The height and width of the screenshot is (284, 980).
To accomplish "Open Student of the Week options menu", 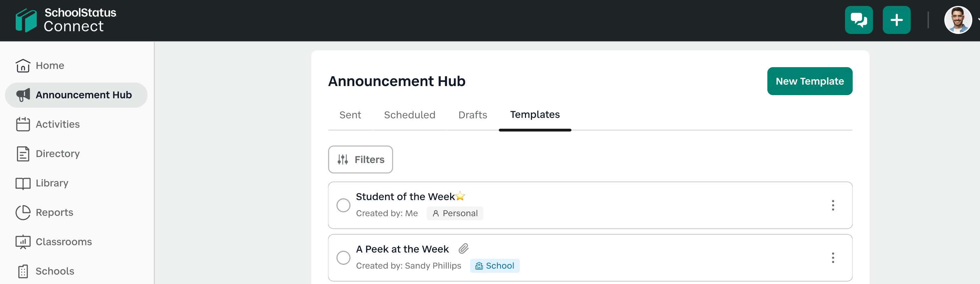I will coord(832,205).
